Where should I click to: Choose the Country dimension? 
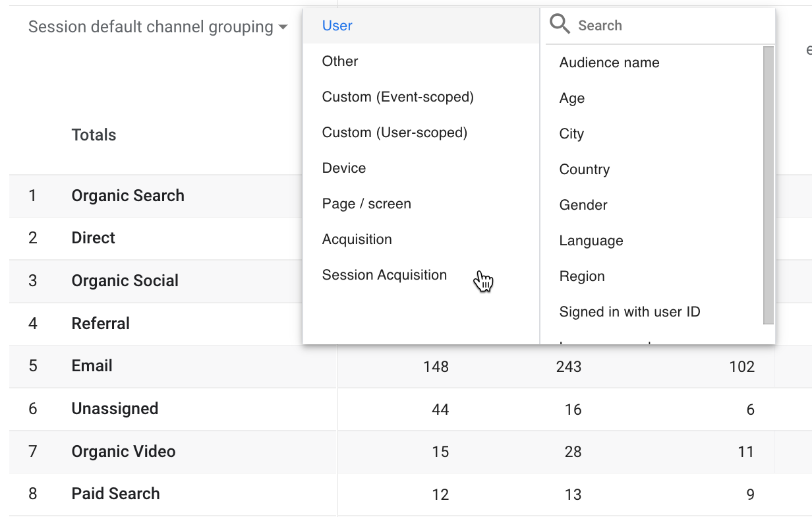click(x=585, y=169)
